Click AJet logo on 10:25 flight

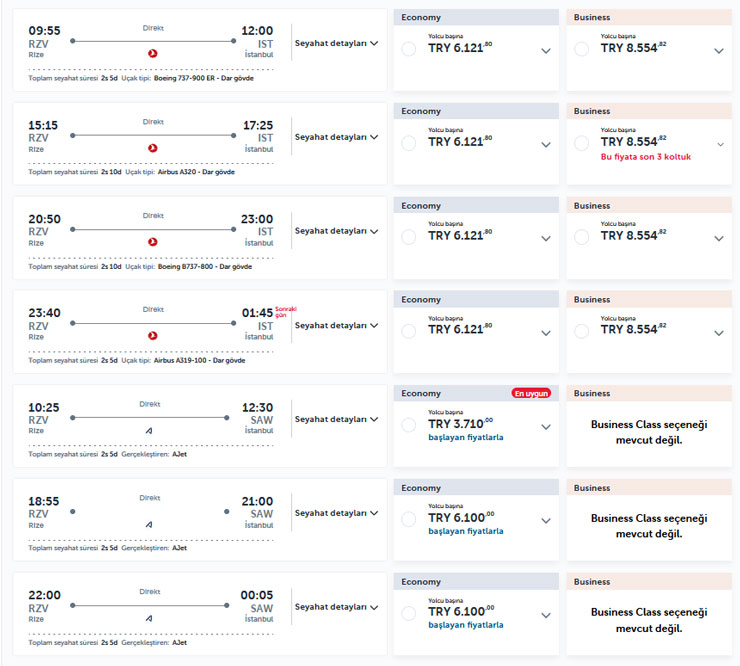tap(150, 429)
